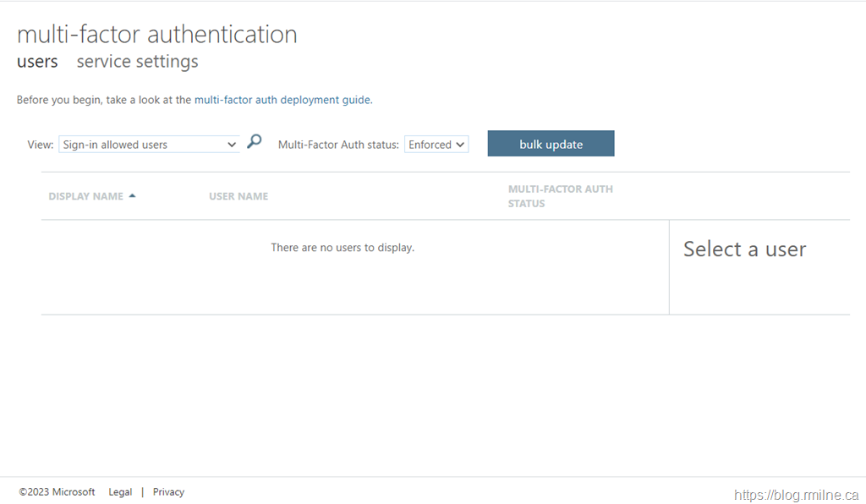Click the sort arrow beside Display Name
Screen dimensions: 866x504
click(132, 196)
